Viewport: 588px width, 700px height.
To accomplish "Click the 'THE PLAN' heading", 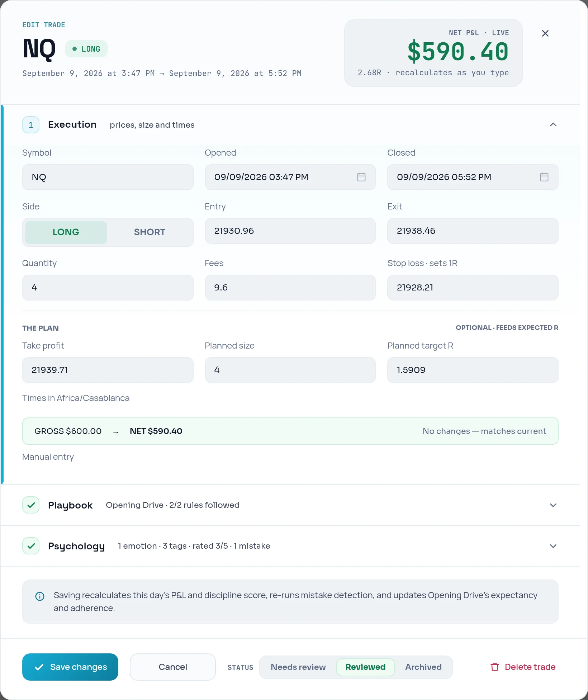I will click(x=41, y=328).
